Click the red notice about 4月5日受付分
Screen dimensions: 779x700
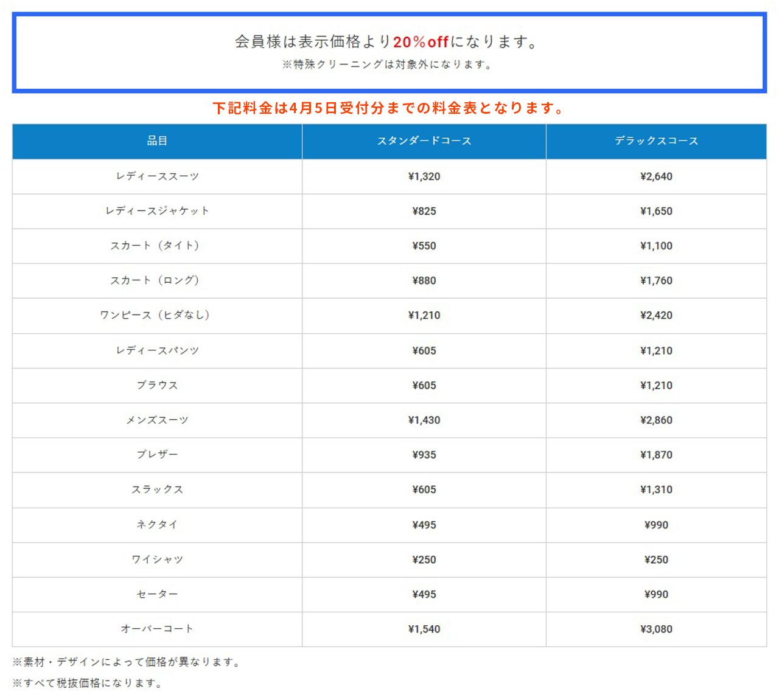point(389,108)
